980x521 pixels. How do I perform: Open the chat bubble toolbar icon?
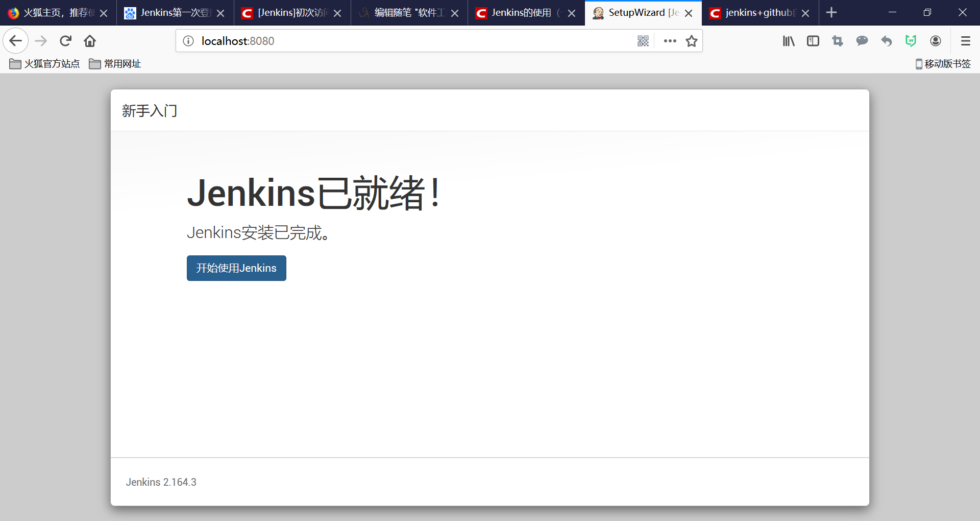tap(862, 41)
